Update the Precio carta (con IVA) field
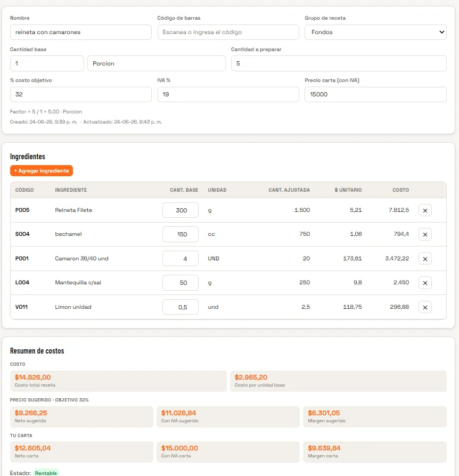 375,94
